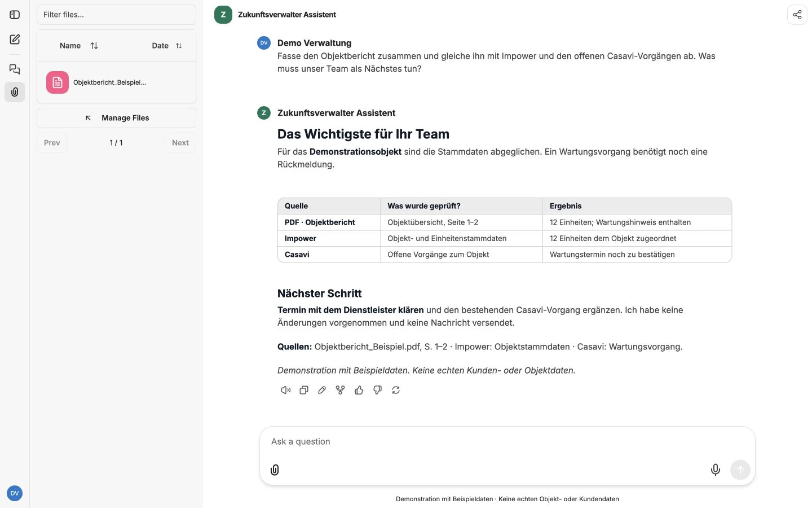Click 'Wartungstermin noch zu bestätigen' cell

[637, 255]
